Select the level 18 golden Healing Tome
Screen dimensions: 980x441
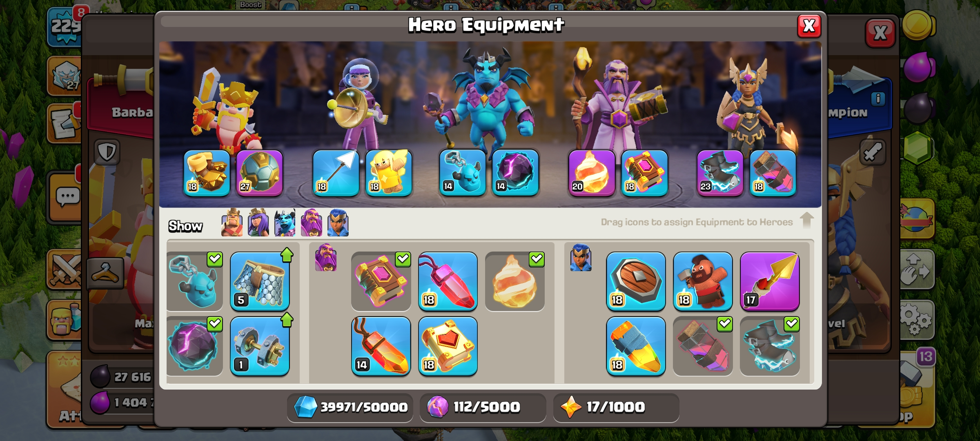pos(448,346)
